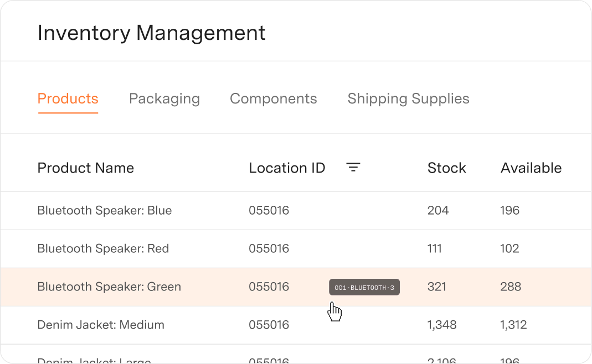The image size is (592, 364).
Task: Sort by the Product Name column header
Action: [85, 168]
